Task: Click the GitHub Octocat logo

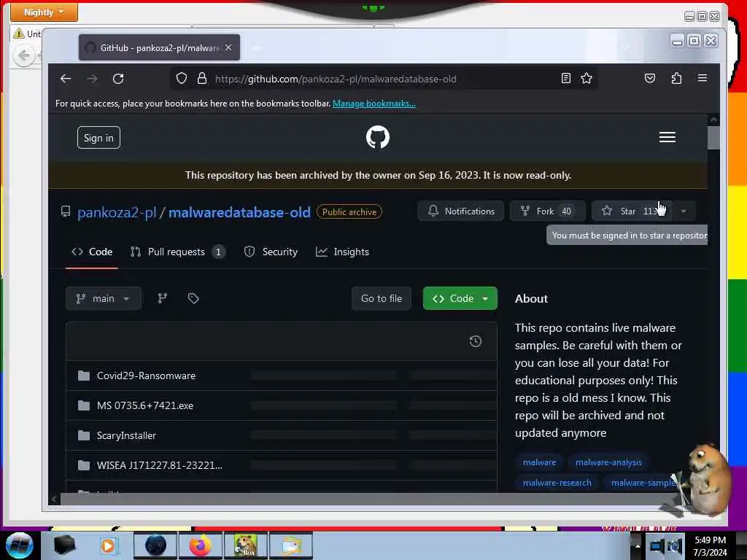Action: click(x=378, y=138)
